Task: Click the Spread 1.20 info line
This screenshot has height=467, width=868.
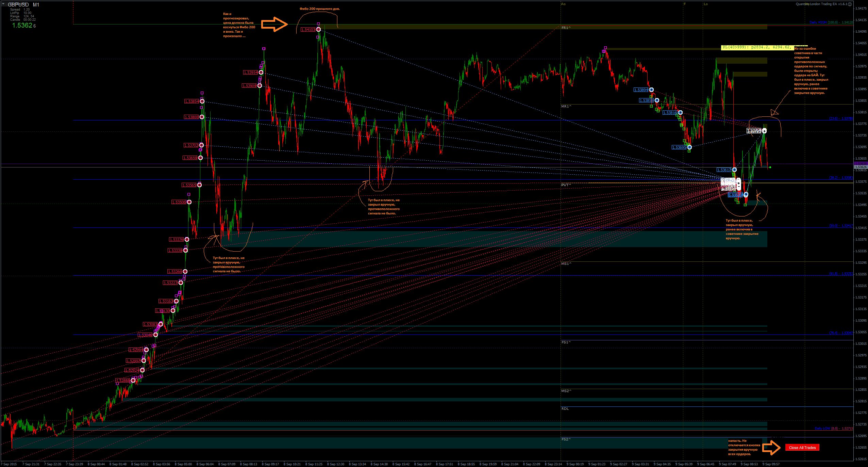Action: (x=20, y=10)
